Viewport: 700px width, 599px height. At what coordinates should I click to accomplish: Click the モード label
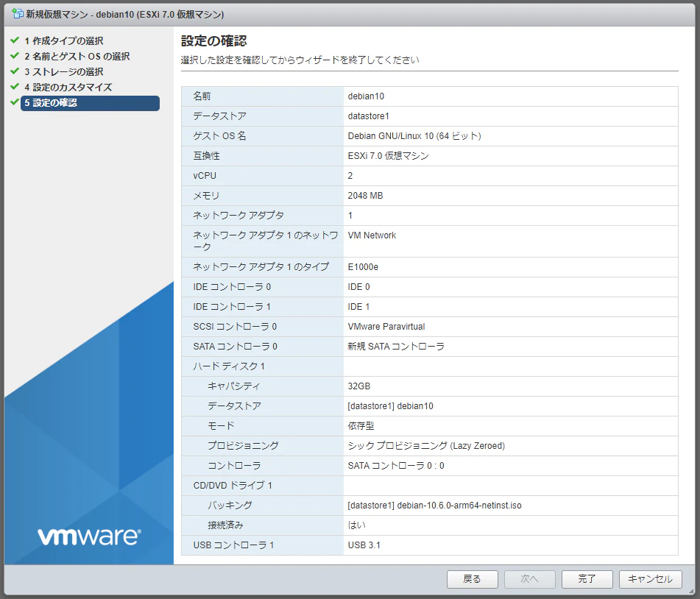[221, 426]
